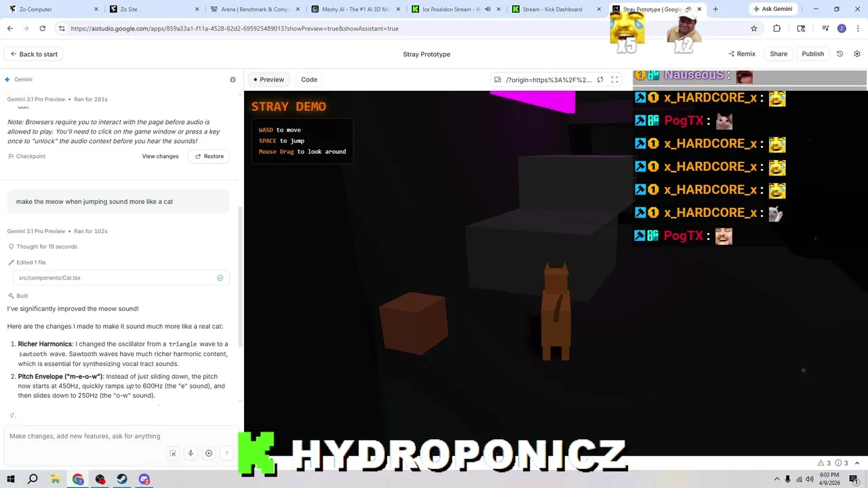This screenshot has width=868, height=488.
Task: Click the Share button
Action: 778,54
